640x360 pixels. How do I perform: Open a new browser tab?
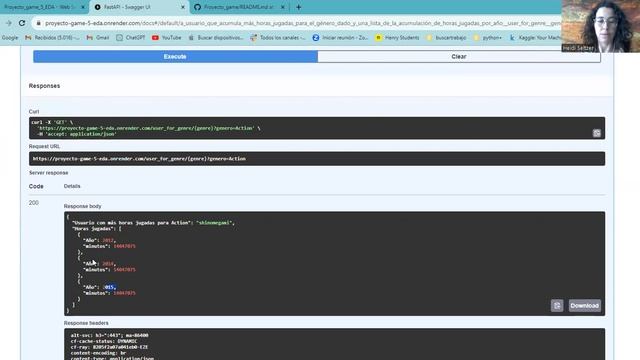pos(298,7)
